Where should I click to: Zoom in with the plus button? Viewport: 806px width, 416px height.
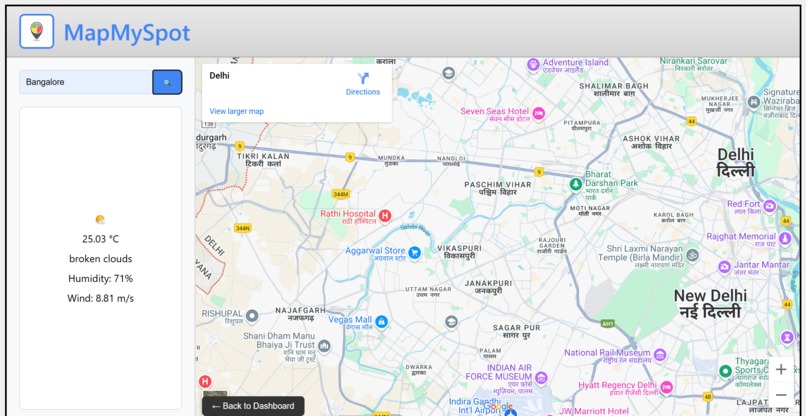(781, 370)
